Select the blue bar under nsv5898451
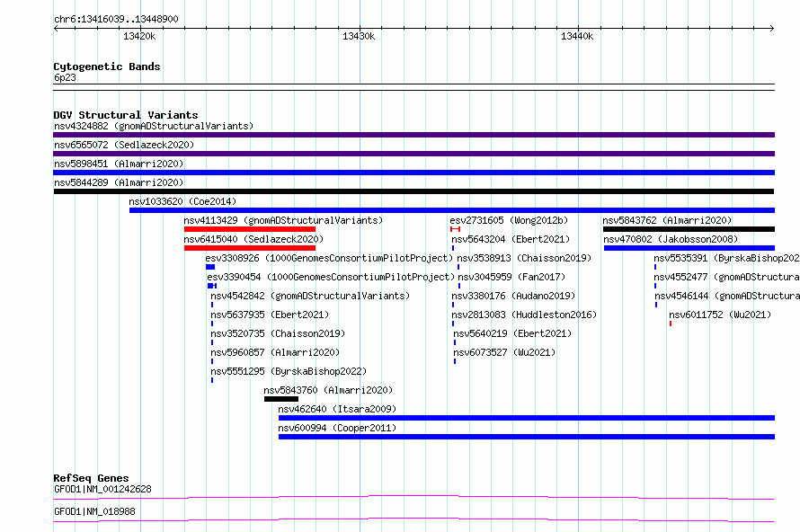Image resolution: width=800 pixels, height=532 pixels. 413,173
